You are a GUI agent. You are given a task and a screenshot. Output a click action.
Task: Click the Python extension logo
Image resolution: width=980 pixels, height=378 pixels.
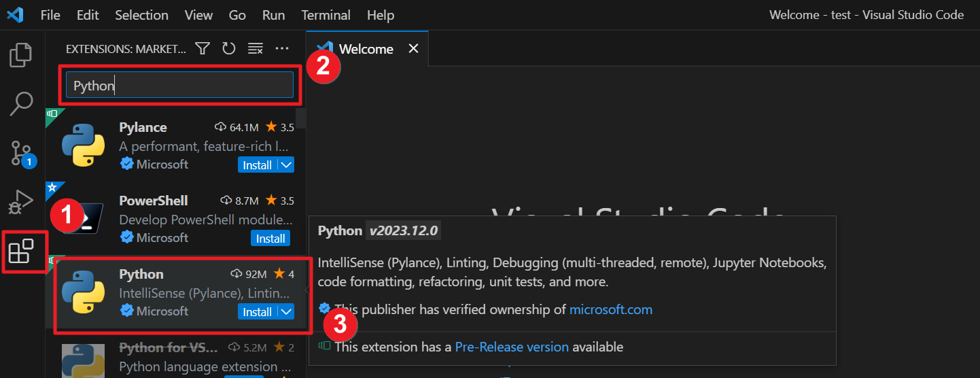[x=83, y=292]
